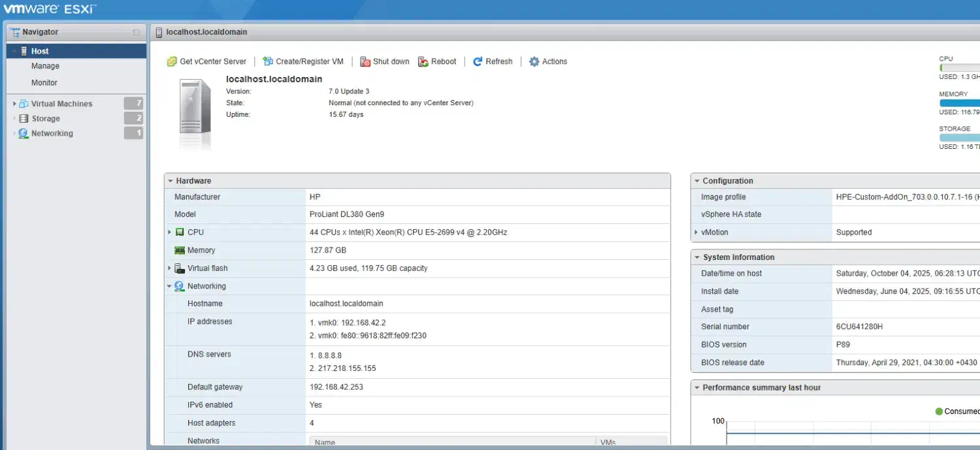Viewport: 980px width, 450px height.
Task: Click the Get vCenter Server icon
Action: [172, 61]
